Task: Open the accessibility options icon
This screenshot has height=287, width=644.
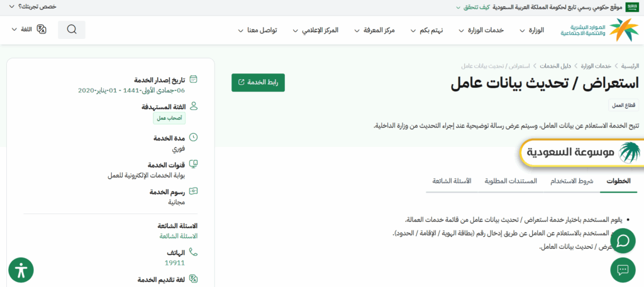Action: pyautogui.click(x=21, y=270)
